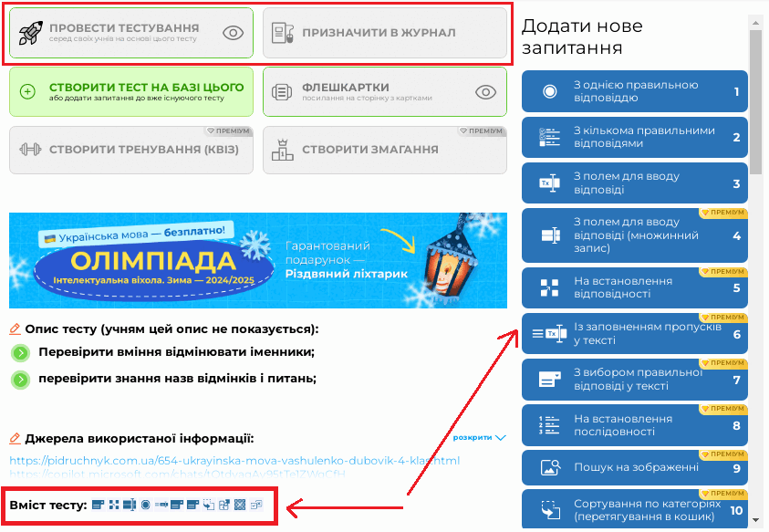Select Створити тест на базі цього
Screen dimensions: 769x532
point(131,92)
